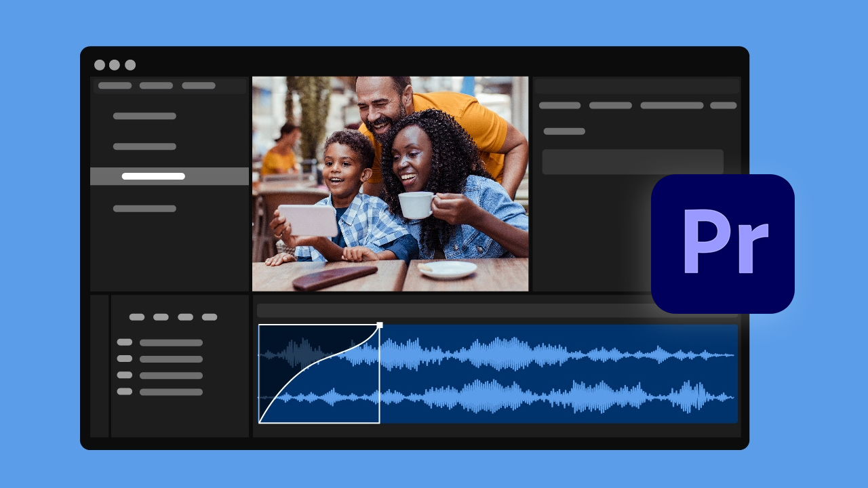Image resolution: width=868 pixels, height=488 pixels.
Task: Open the family photo video preview
Action: click(390, 184)
